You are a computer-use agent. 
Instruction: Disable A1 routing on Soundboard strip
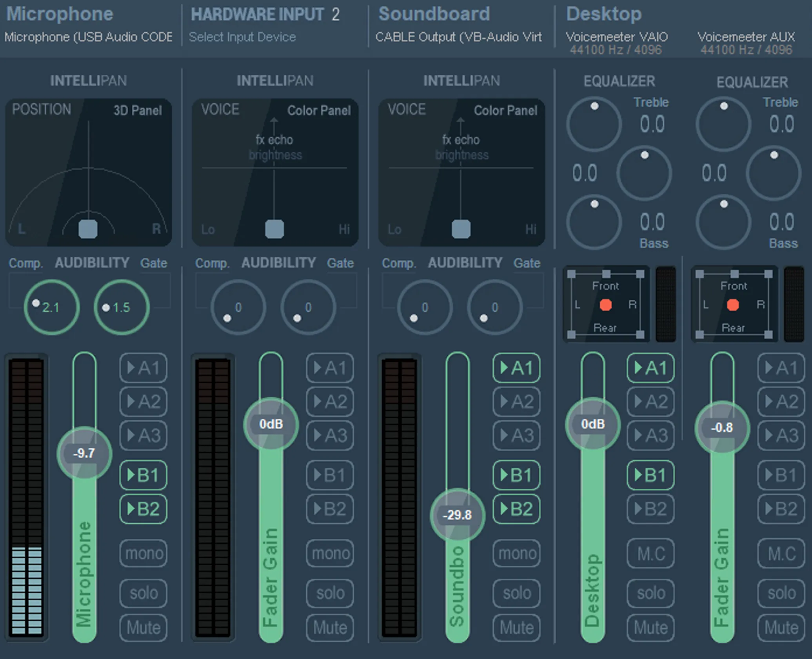click(x=517, y=368)
